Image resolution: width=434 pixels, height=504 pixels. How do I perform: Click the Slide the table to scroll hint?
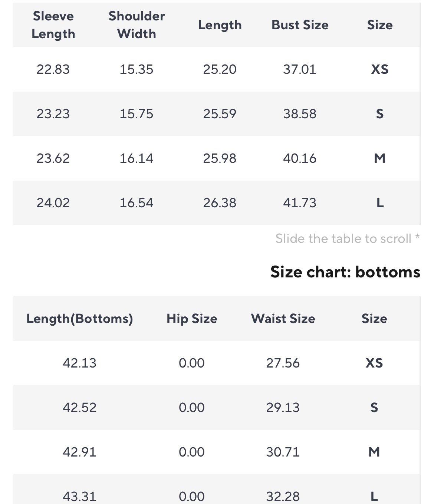[x=348, y=238]
